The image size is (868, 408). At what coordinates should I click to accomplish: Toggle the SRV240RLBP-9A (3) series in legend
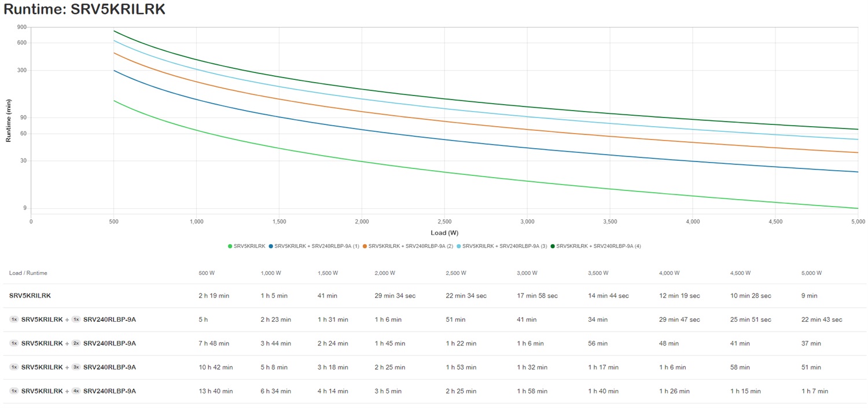504,247
